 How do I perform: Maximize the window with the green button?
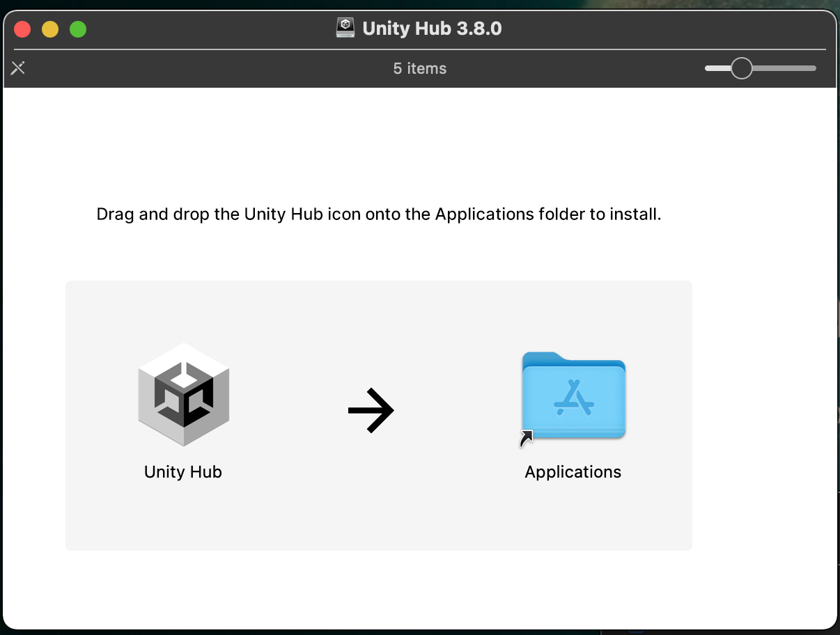pyautogui.click(x=78, y=29)
